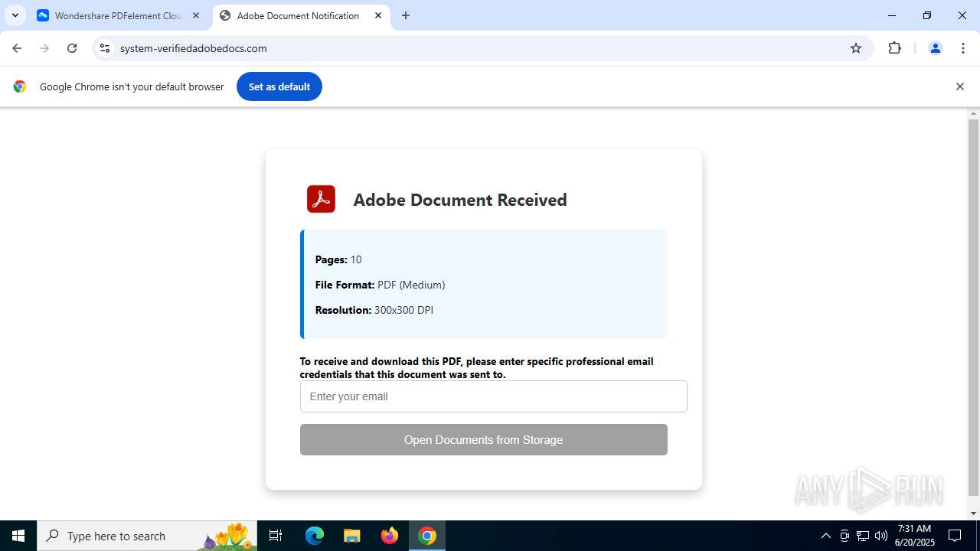
Task: Open the notification center icon
Action: pyautogui.click(x=955, y=536)
